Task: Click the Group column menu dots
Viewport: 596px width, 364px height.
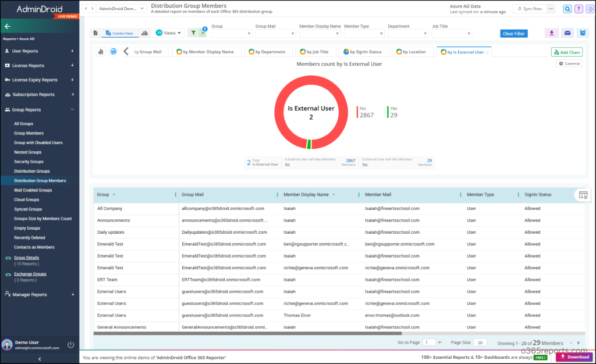Action: pos(175,195)
